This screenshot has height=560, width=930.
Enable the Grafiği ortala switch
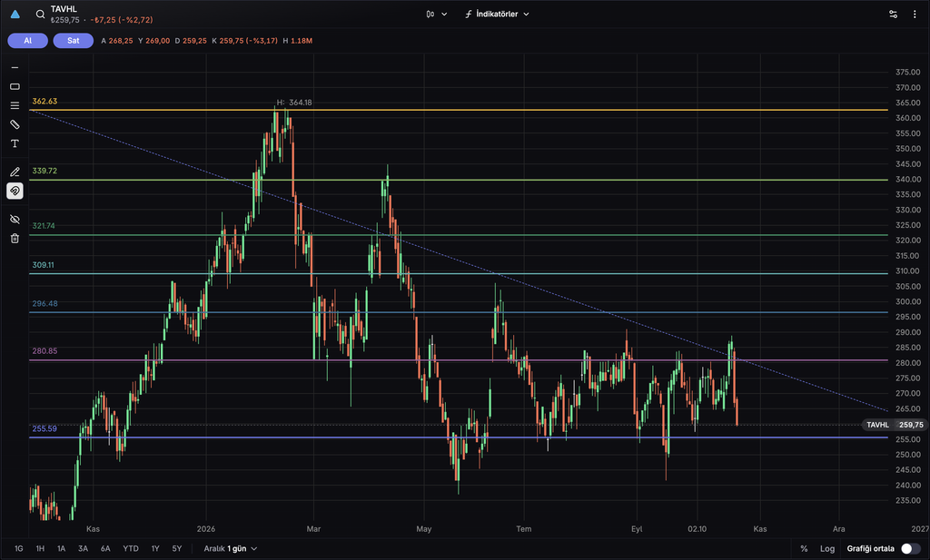pos(910,549)
